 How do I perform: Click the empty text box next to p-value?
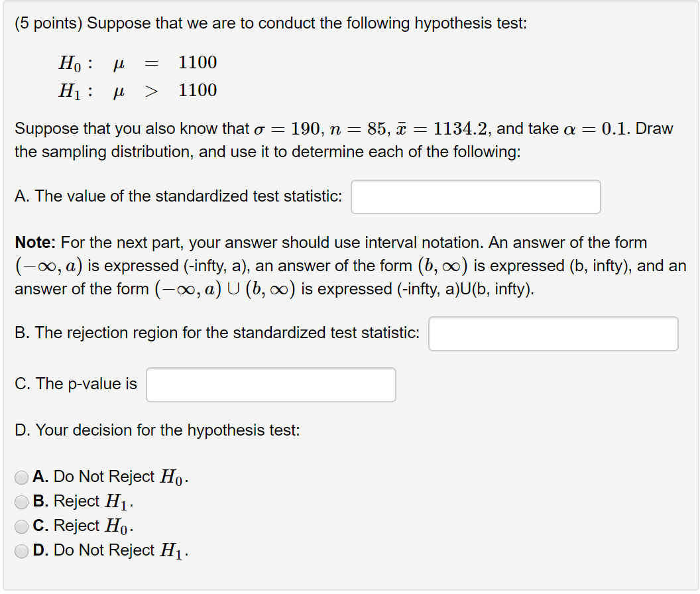[x=270, y=385]
